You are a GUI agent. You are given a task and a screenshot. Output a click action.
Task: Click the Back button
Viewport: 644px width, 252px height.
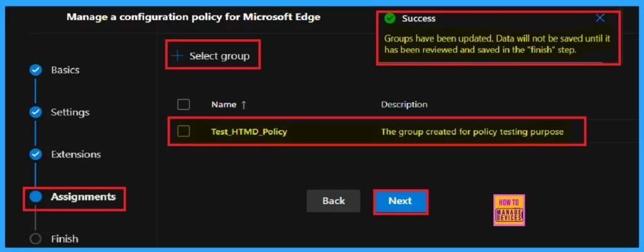click(333, 201)
